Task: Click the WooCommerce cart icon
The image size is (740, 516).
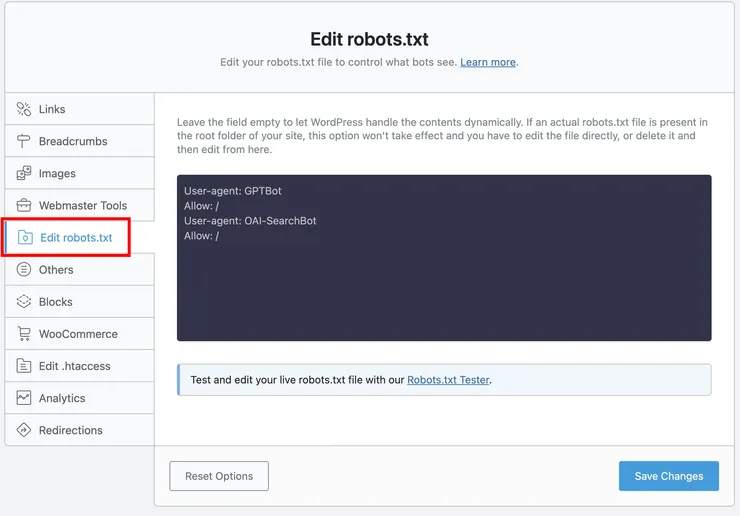Action: (24, 334)
